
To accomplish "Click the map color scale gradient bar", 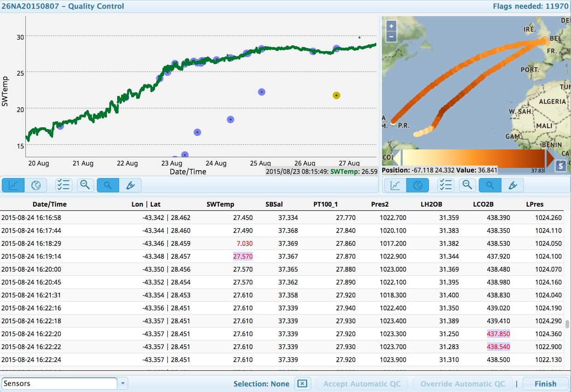I will pyautogui.click(x=473, y=158).
